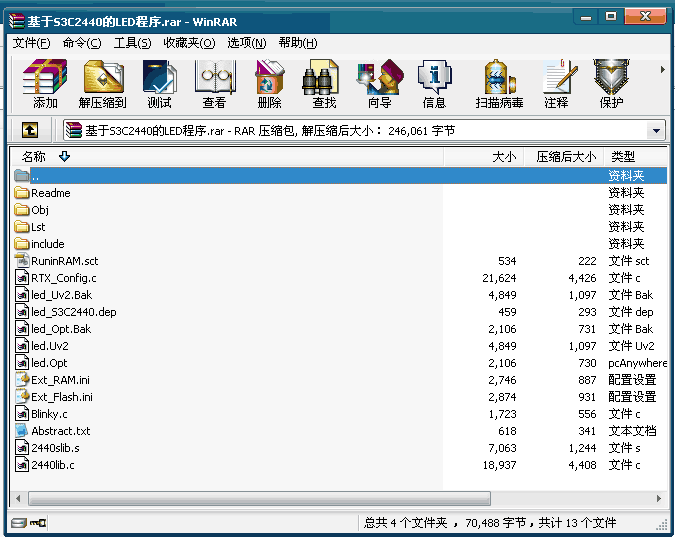Click the Ext_RAM.ini file icon

(22, 379)
